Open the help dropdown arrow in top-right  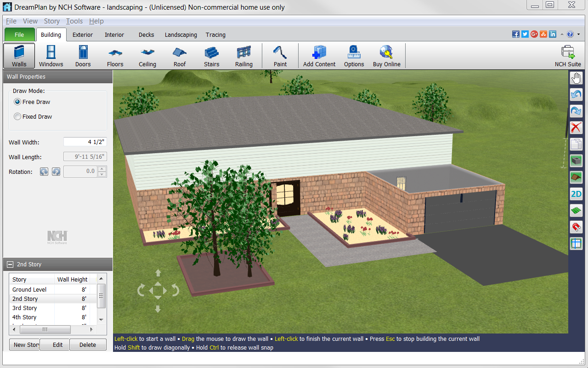(x=577, y=34)
